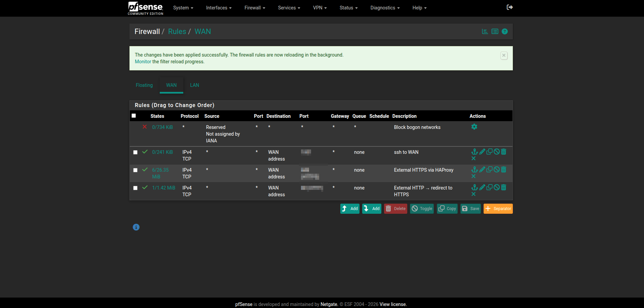Open the Firewall dropdown menu
The height and width of the screenshot is (308, 644).
point(255,8)
